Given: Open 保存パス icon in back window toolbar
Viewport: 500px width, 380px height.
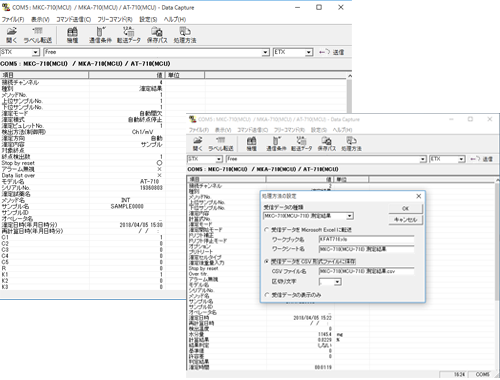Looking at the screenshot, I should [157, 35].
